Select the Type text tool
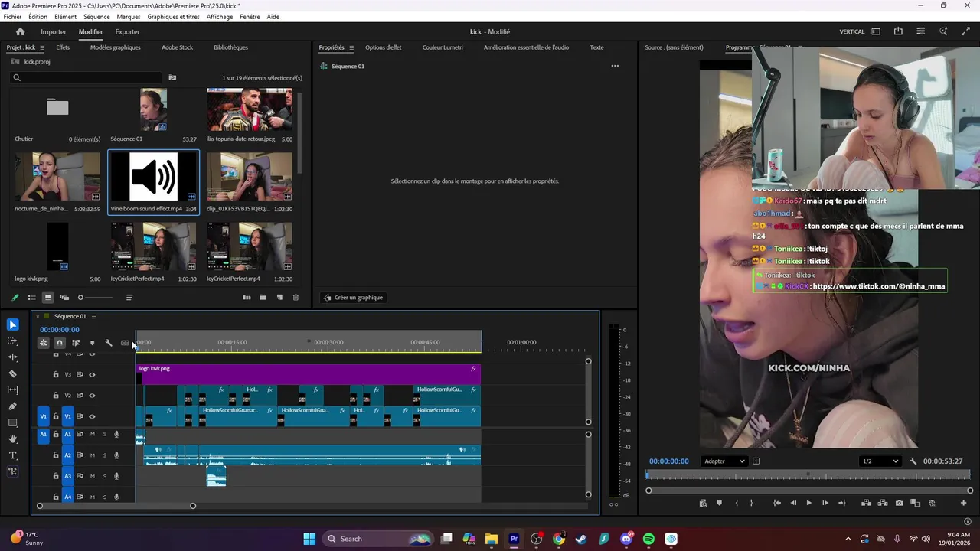The image size is (980, 551). (12, 455)
